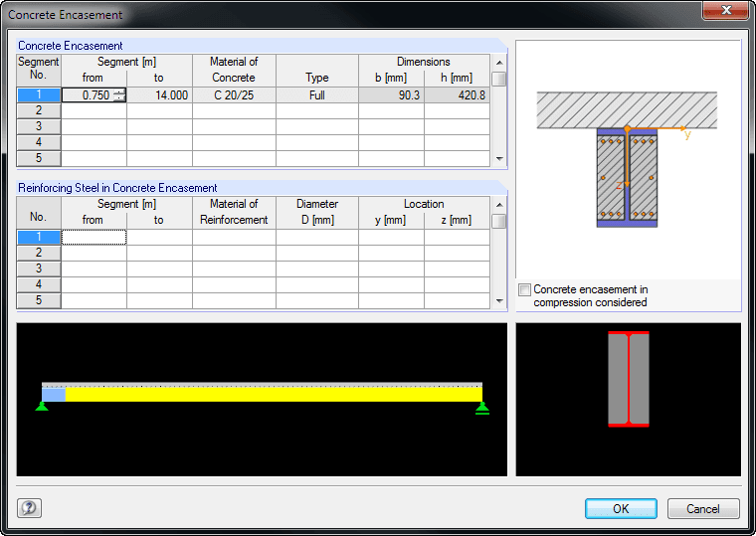This screenshot has width=756, height=536.
Task: Click Type column header in encasement table
Action: pos(316,70)
